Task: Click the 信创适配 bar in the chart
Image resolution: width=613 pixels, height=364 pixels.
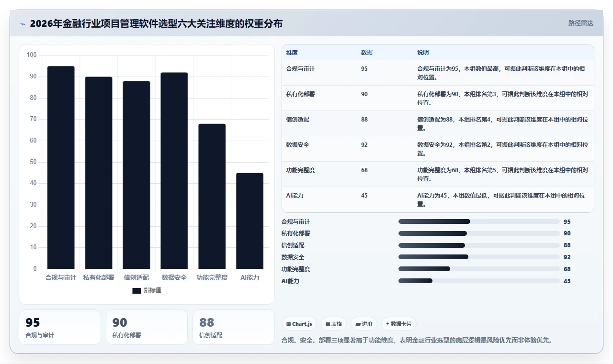Action: coord(136,175)
